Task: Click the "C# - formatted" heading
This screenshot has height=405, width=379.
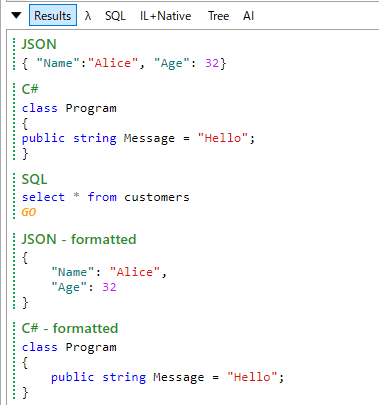Action: click(x=70, y=328)
